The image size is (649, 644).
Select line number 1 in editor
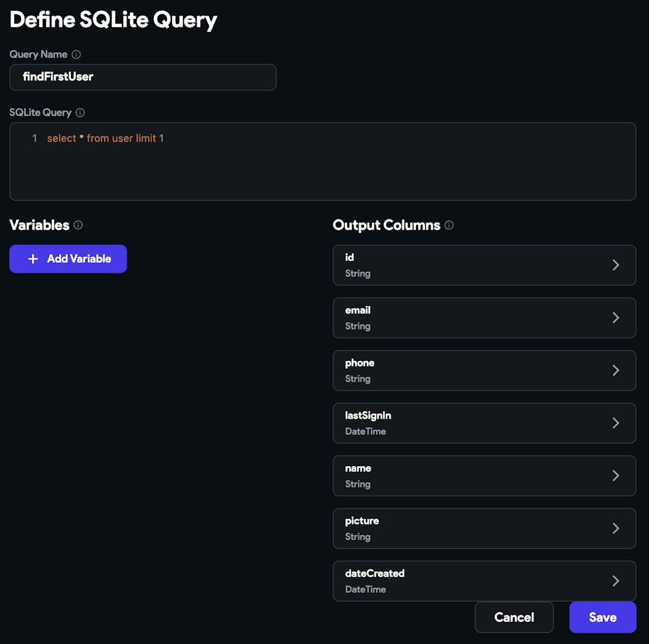coord(34,138)
